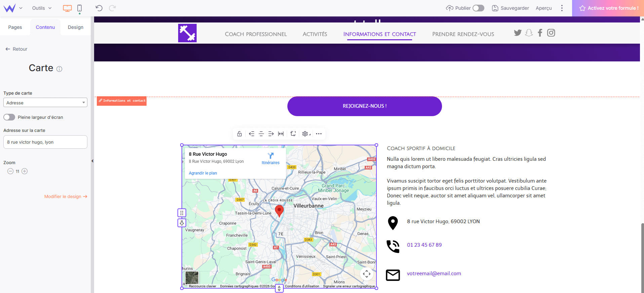Align the map block to the right
Screen dimensions: 644x293
[x=271, y=134]
